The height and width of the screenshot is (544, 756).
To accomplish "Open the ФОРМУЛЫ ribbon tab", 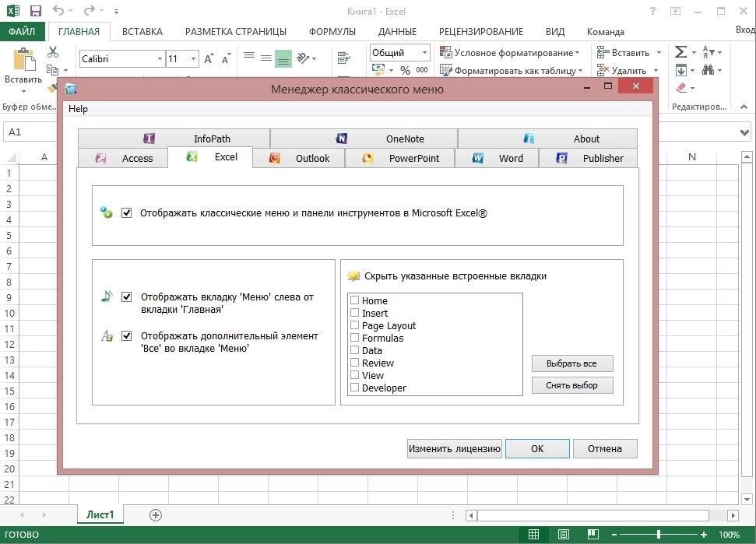I will click(x=332, y=32).
